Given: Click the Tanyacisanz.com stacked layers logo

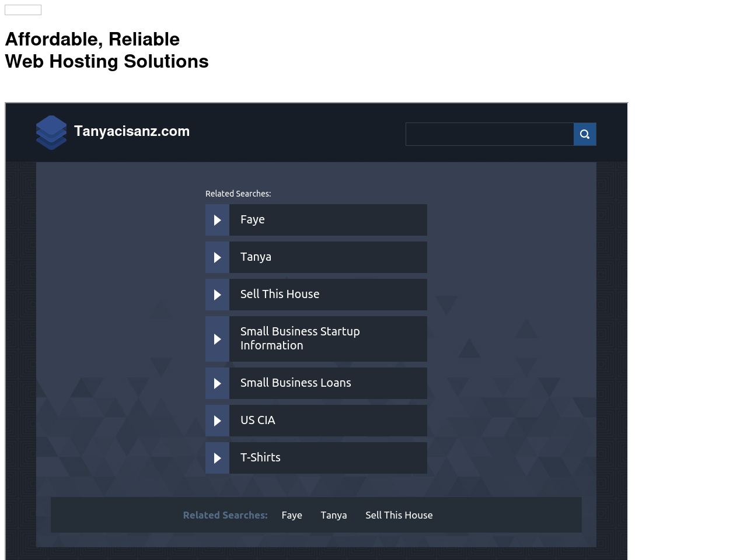Looking at the screenshot, I should [51, 132].
